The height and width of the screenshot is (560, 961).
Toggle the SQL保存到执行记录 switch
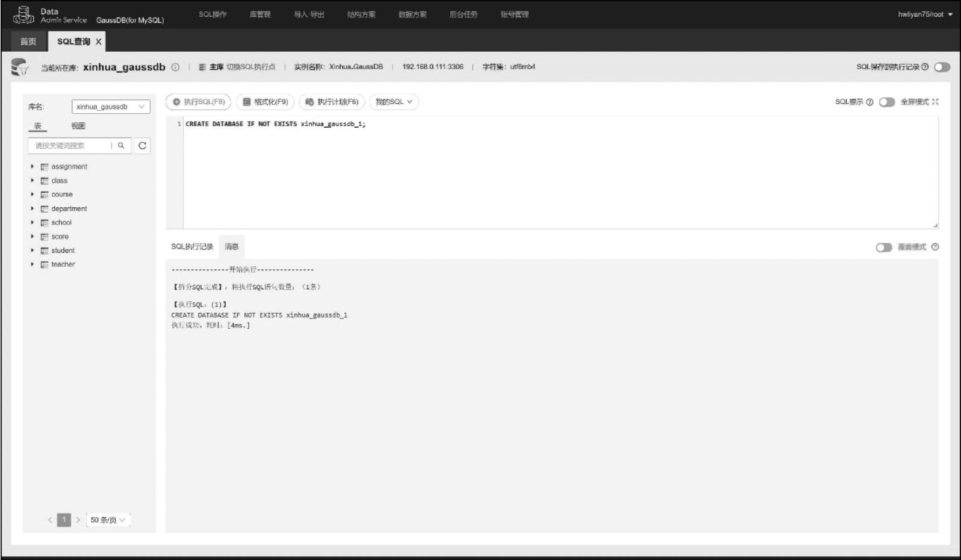(942, 67)
